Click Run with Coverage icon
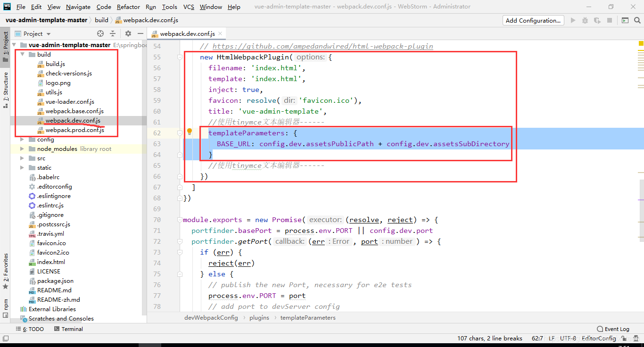Image resolution: width=644 pixels, height=347 pixels. tap(597, 20)
